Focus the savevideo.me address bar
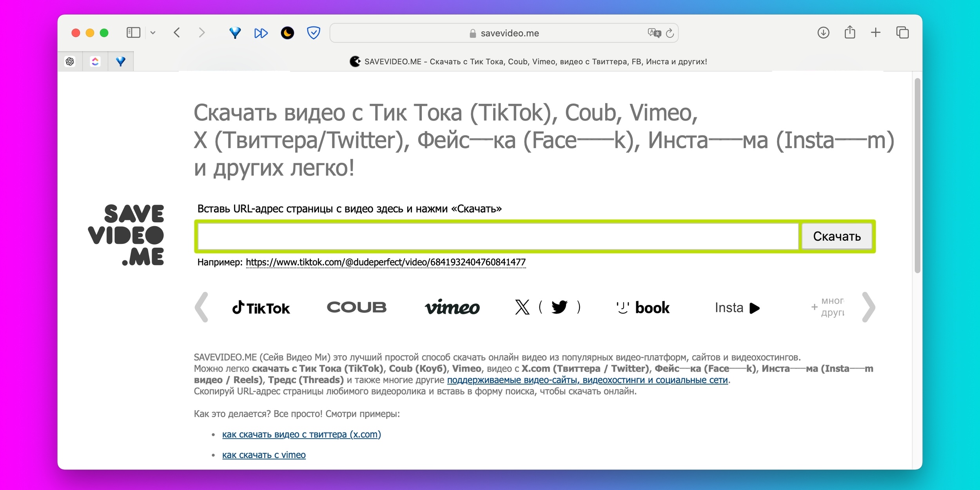980x490 pixels. coord(504,33)
